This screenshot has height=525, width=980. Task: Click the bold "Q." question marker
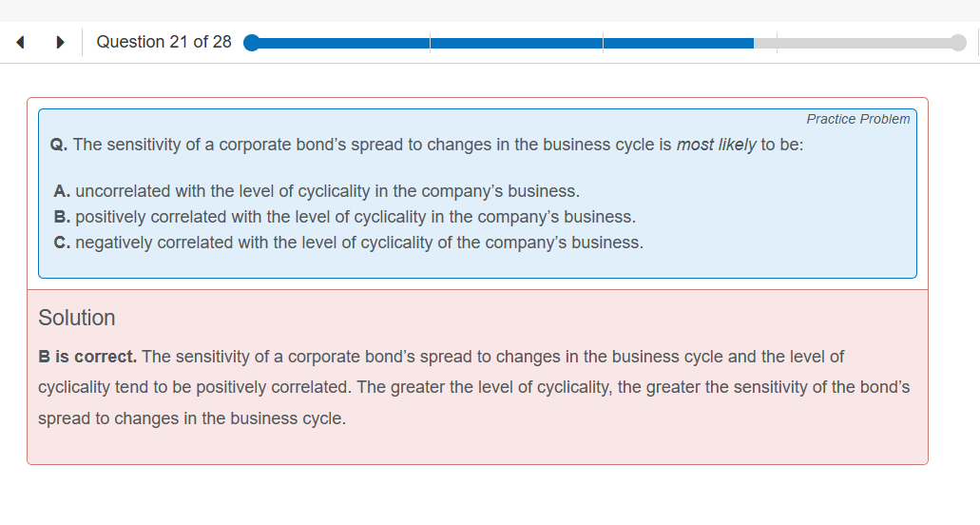[x=58, y=145]
